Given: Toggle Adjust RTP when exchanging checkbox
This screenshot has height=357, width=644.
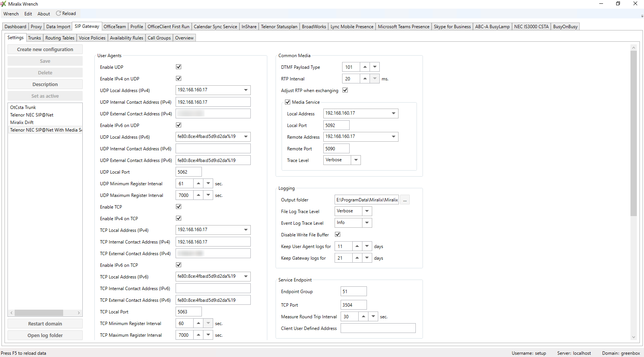Looking at the screenshot, I should click(345, 90).
